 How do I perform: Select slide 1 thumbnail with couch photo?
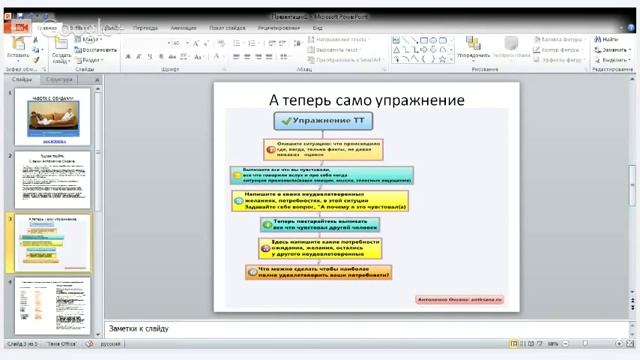tap(53, 118)
